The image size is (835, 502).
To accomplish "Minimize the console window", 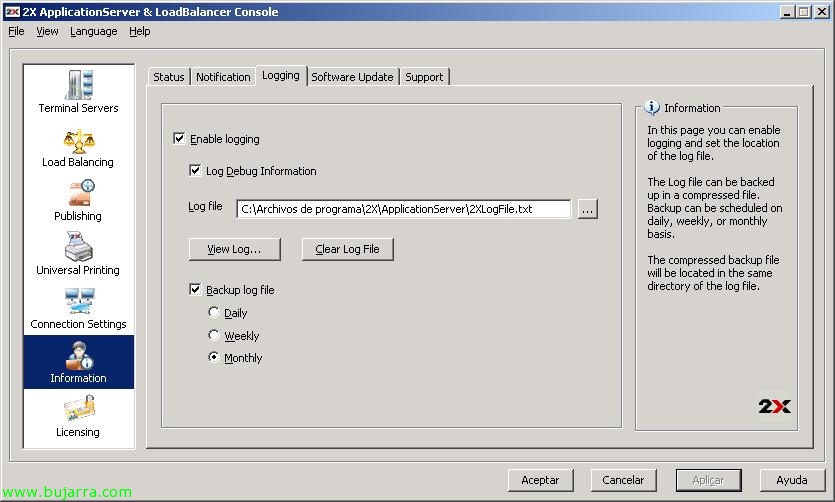I will click(x=787, y=12).
